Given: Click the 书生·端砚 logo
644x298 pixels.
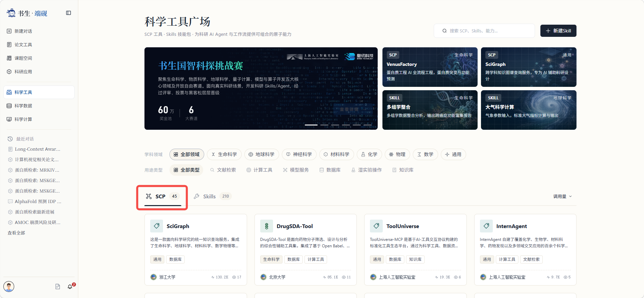Looking at the screenshot, I should (27, 13).
